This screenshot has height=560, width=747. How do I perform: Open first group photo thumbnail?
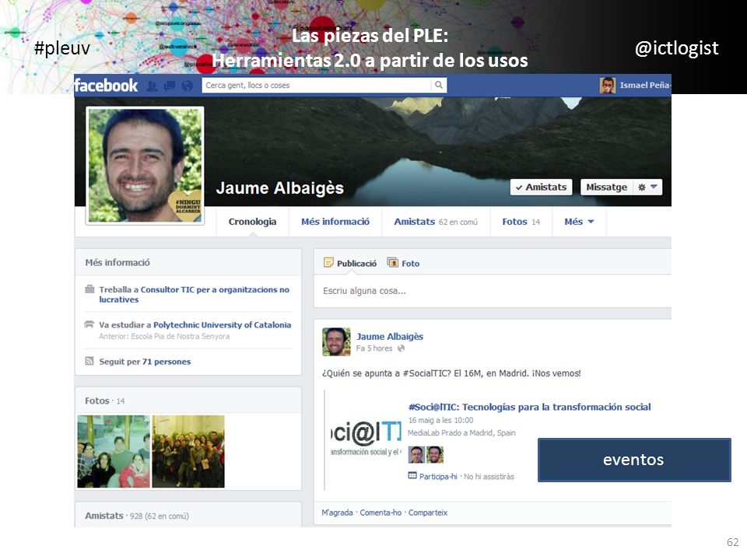[x=114, y=451]
